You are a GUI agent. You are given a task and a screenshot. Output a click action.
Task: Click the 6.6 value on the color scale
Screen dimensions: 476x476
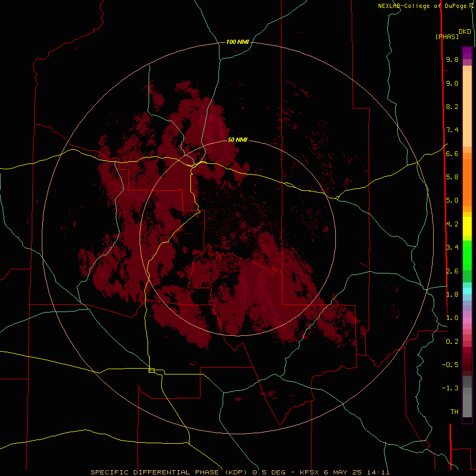pyautogui.click(x=452, y=153)
